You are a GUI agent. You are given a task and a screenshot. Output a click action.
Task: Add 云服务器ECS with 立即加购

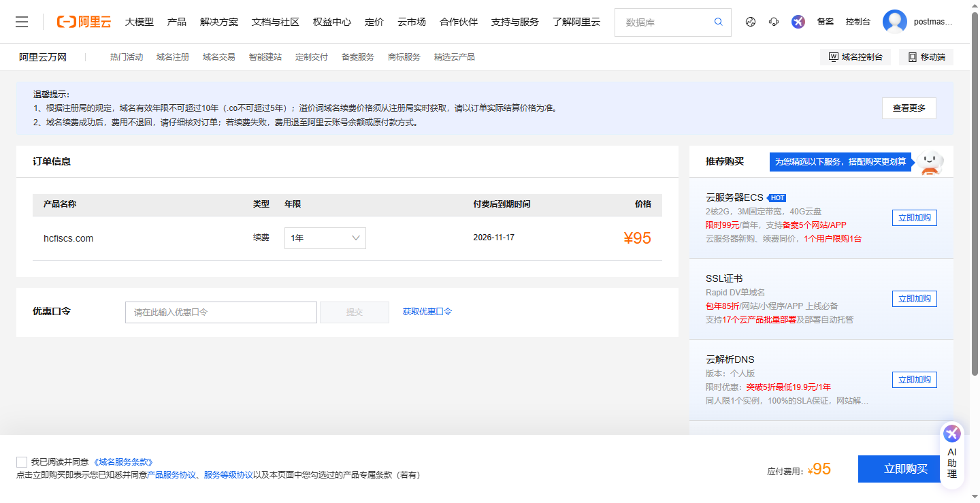click(x=914, y=218)
